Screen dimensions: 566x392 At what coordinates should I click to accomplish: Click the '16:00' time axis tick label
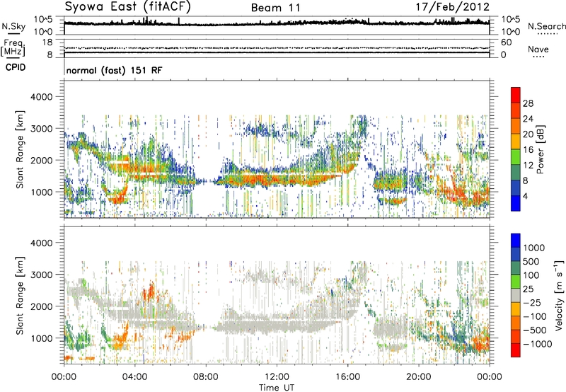(347, 377)
